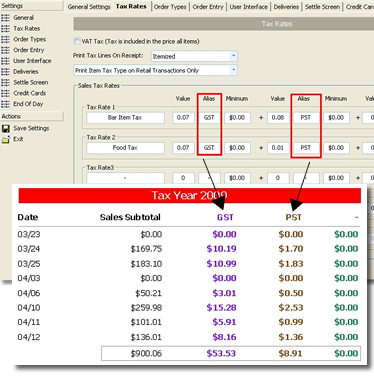Select the Tax Rates tab

pyautogui.click(x=131, y=6)
